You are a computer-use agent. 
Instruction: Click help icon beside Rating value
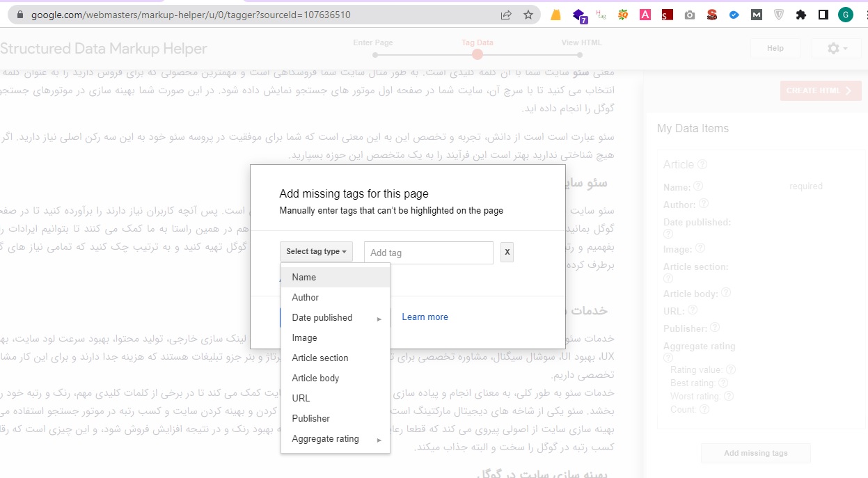tap(731, 369)
